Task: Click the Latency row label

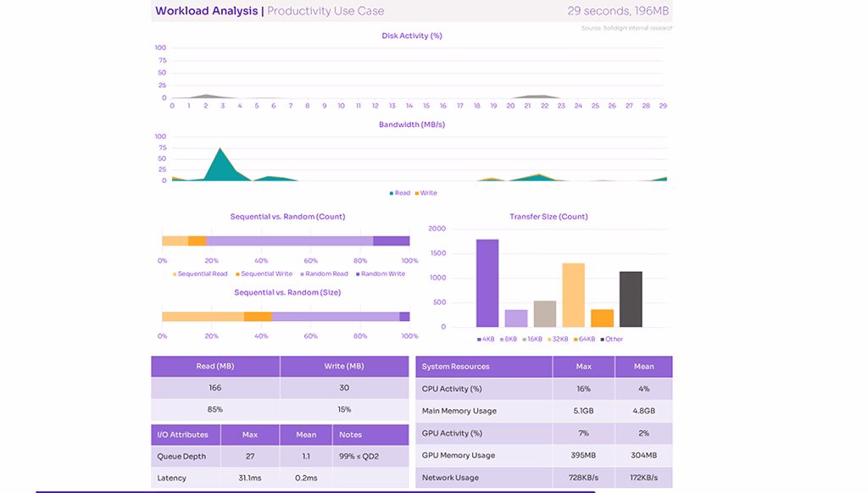Action: 171,478
